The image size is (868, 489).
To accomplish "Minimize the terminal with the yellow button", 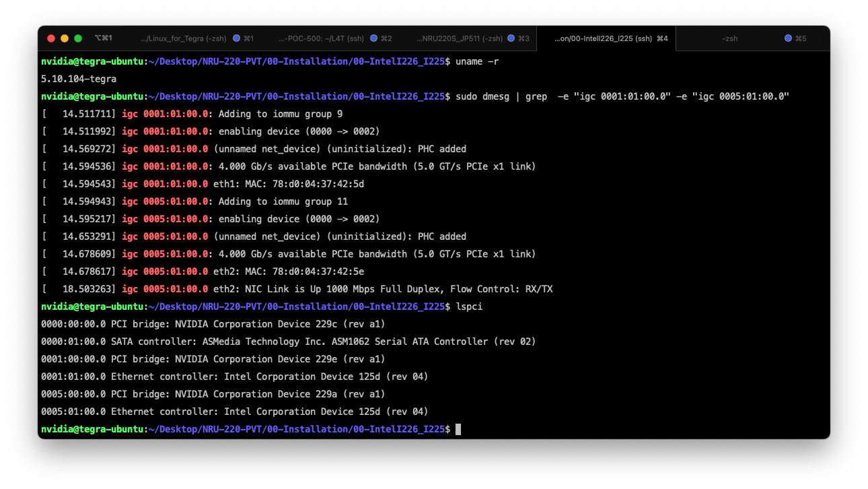I will point(65,38).
